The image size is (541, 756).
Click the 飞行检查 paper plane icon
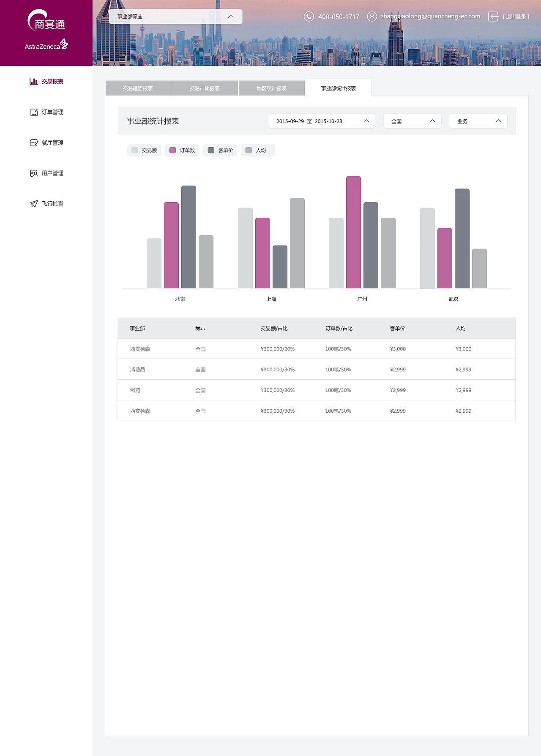tap(34, 204)
